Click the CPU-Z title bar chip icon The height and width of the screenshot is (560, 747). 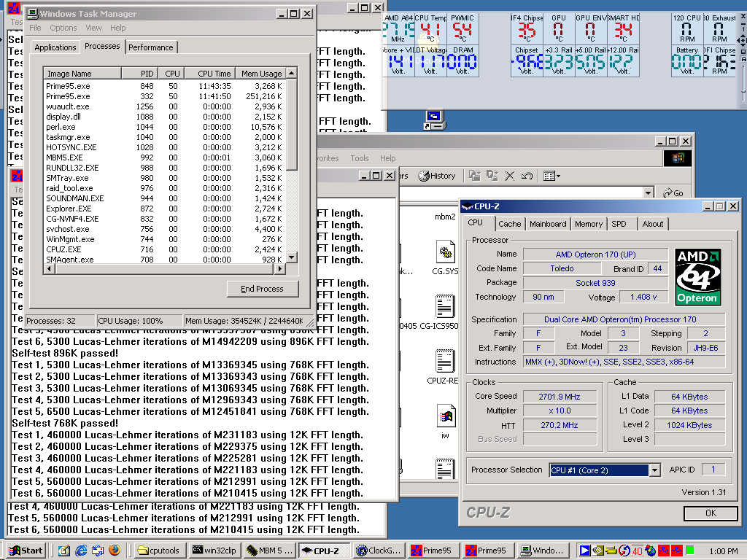tap(468, 206)
